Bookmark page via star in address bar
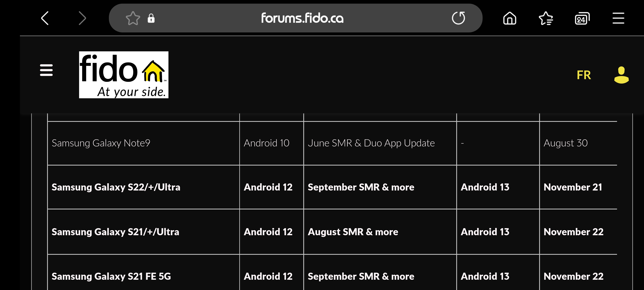Viewport: 644px width, 290px height. (133, 18)
